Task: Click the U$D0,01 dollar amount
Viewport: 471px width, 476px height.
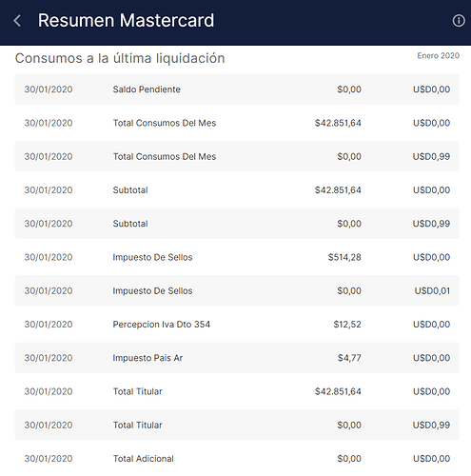Action: click(432, 291)
